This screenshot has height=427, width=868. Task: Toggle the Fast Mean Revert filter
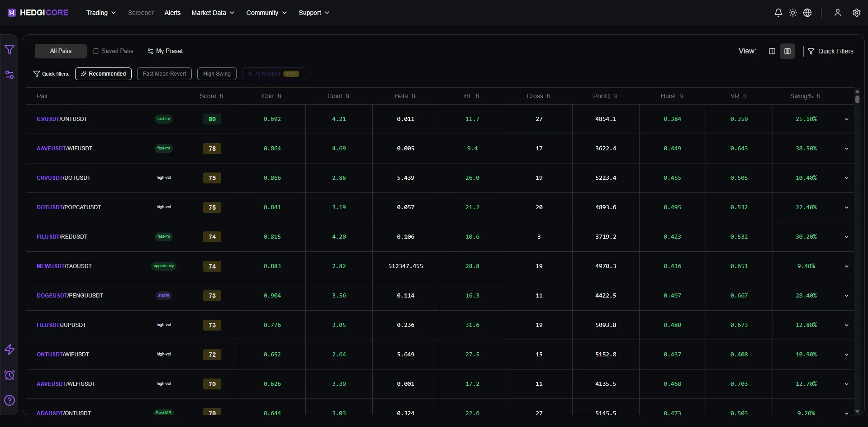(164, 74)
